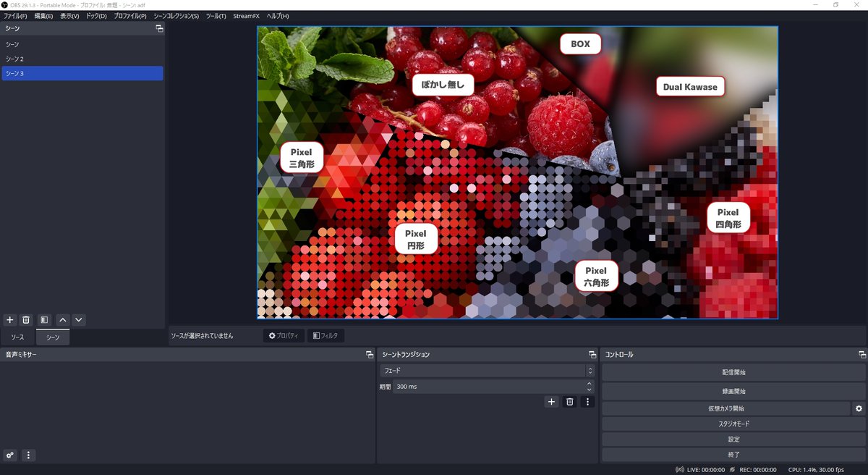This screenshot has width=868, height=475.
Task: Undock the シーン panel with its float icon
Action: pyautogui.click(x=159, y=28)
